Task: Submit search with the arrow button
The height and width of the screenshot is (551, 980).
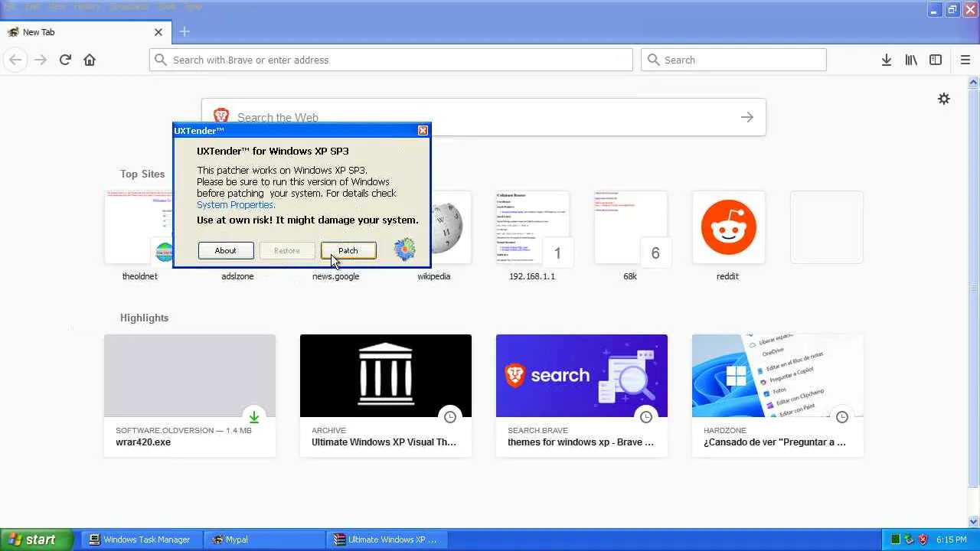Action: pyautogui.click(x=747, y=117)
